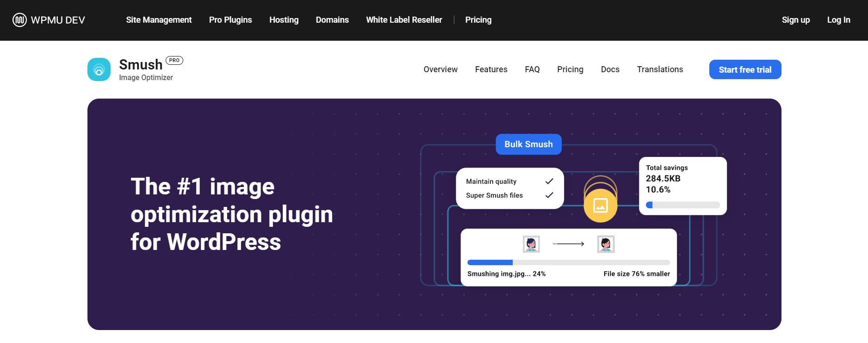This screenshot has width=868, height=343.
Task: Open the Site Management menu
Action: pyautogui.click(x=159, y=20)
